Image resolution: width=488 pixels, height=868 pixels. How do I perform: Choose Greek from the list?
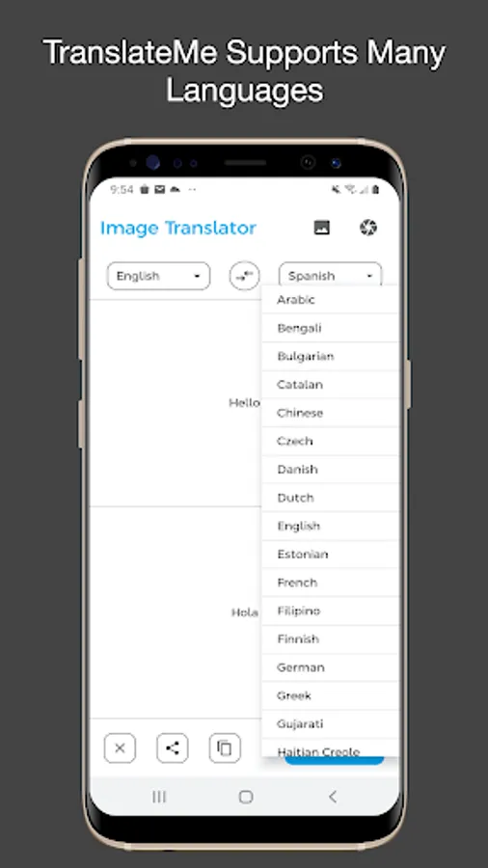[x=330, y=695]
